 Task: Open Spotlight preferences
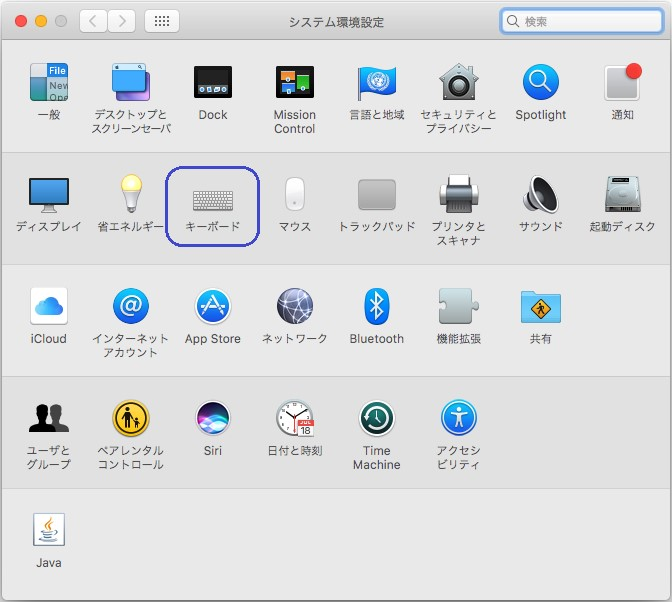tap(540, 83)
